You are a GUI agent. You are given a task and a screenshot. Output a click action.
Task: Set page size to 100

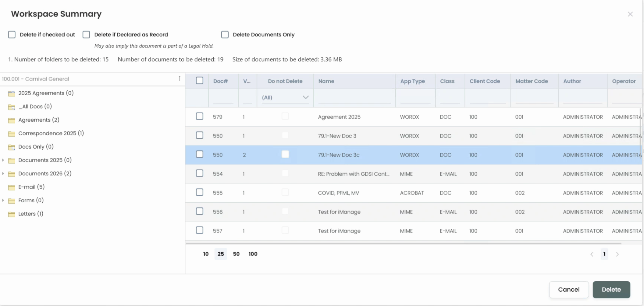(x=253, y=254)
